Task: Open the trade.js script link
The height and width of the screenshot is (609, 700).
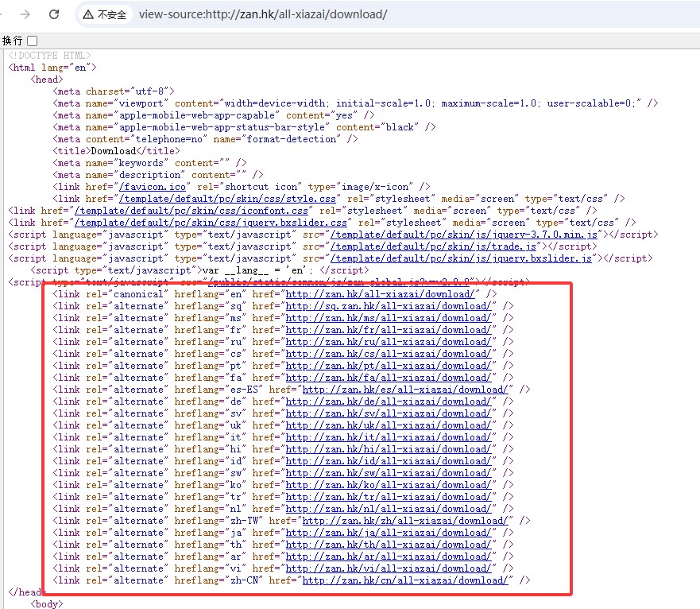Action: pyautogui.click(x=433, y=246)
